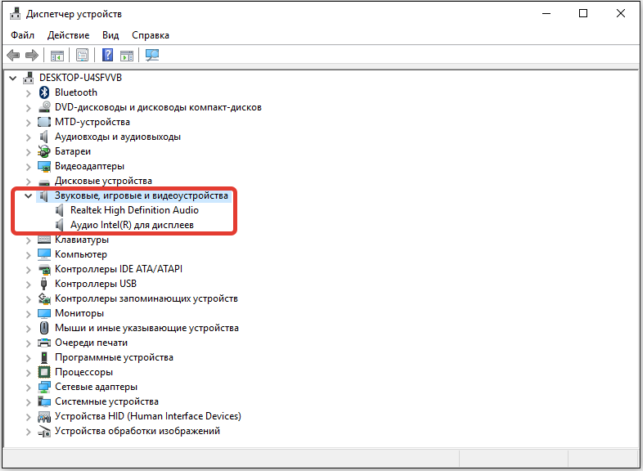Collapse Звуковые, игровые и видеоустройства category

pos(28,196)
